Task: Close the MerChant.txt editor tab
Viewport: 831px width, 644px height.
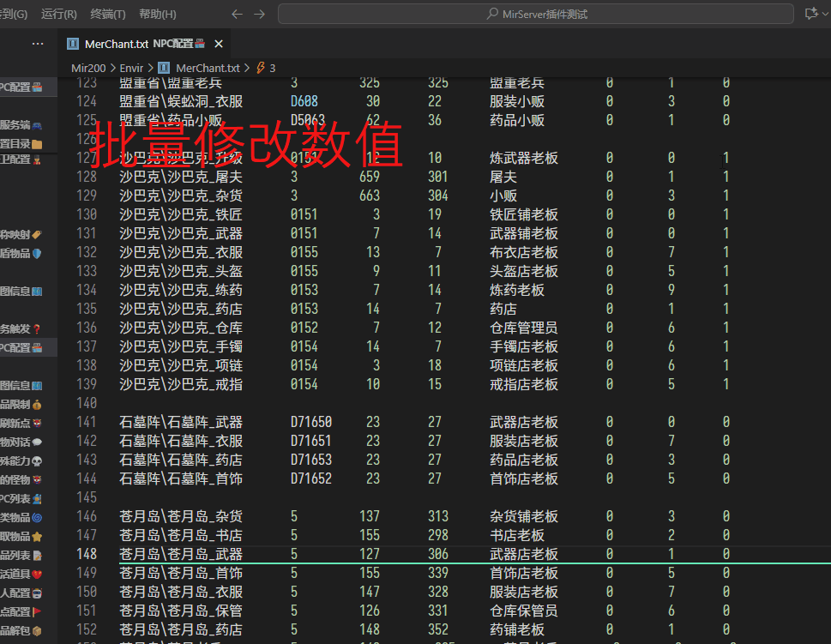Action: coord(219,44)
